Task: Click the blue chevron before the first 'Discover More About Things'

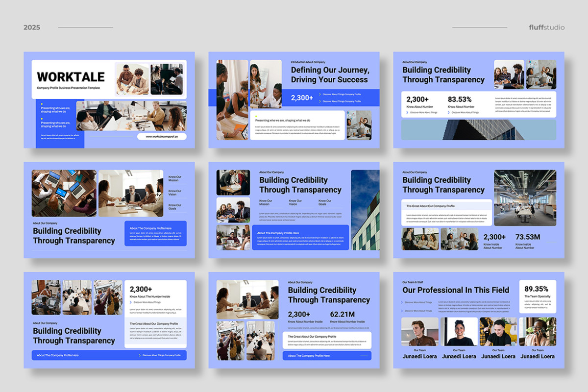Action: click(402, 302)
